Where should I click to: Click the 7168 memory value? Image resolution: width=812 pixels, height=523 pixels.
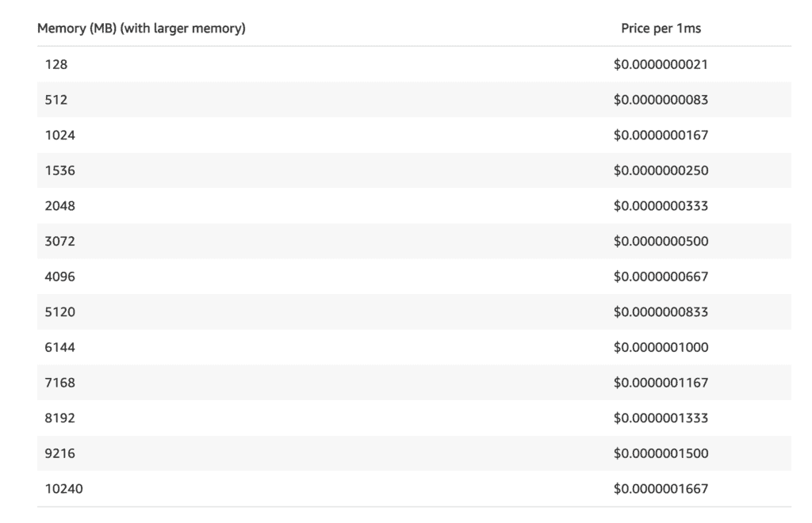pyautogui.click(x=60, y=383)
